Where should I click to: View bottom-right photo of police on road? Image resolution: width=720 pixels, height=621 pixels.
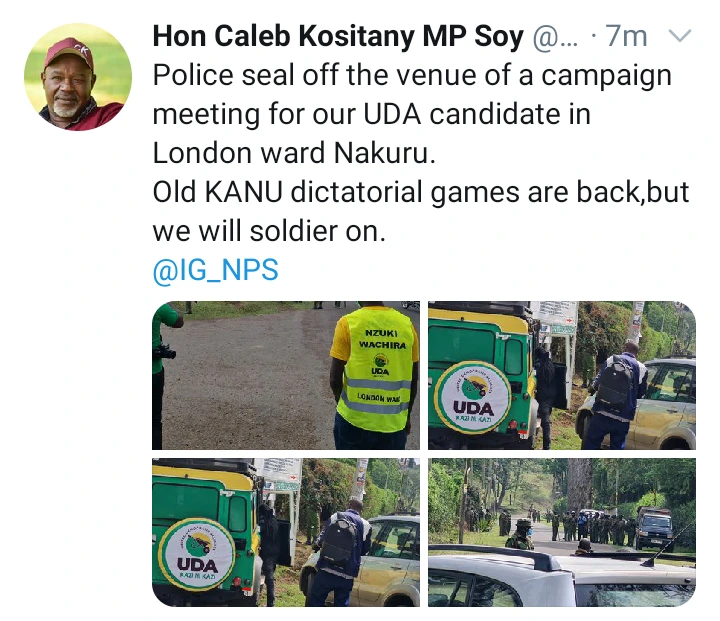point(562,532)
